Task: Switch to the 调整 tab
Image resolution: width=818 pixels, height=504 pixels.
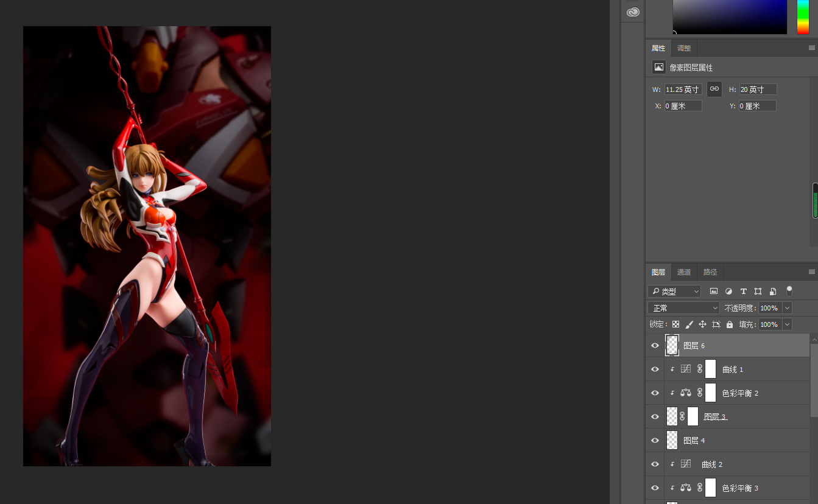Action: click(684, 48)
